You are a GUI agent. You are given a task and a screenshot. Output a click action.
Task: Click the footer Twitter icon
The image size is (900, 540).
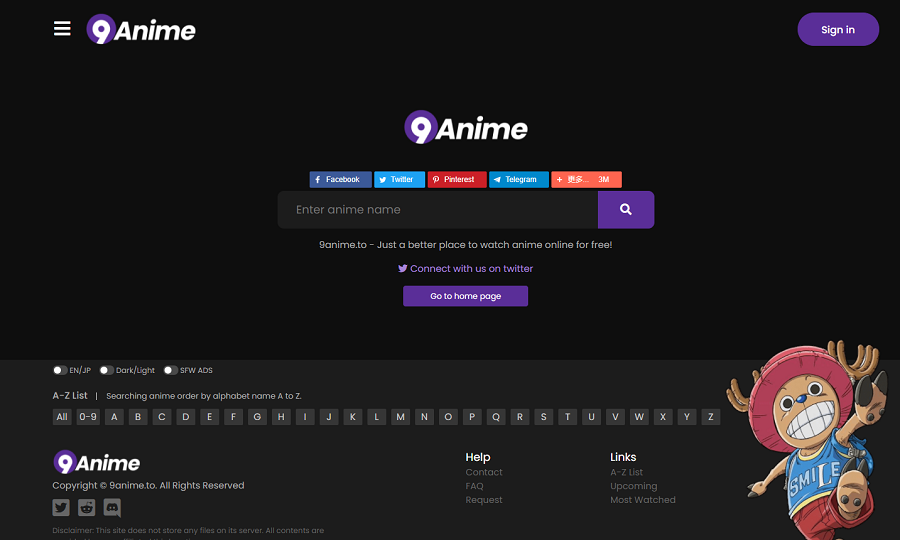click(x=61, y=507)
